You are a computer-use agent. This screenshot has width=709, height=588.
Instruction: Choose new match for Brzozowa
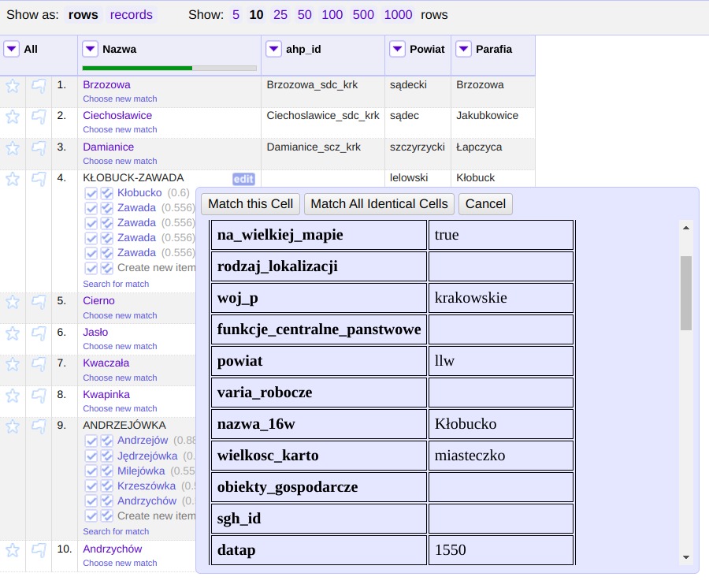point(120,99)
